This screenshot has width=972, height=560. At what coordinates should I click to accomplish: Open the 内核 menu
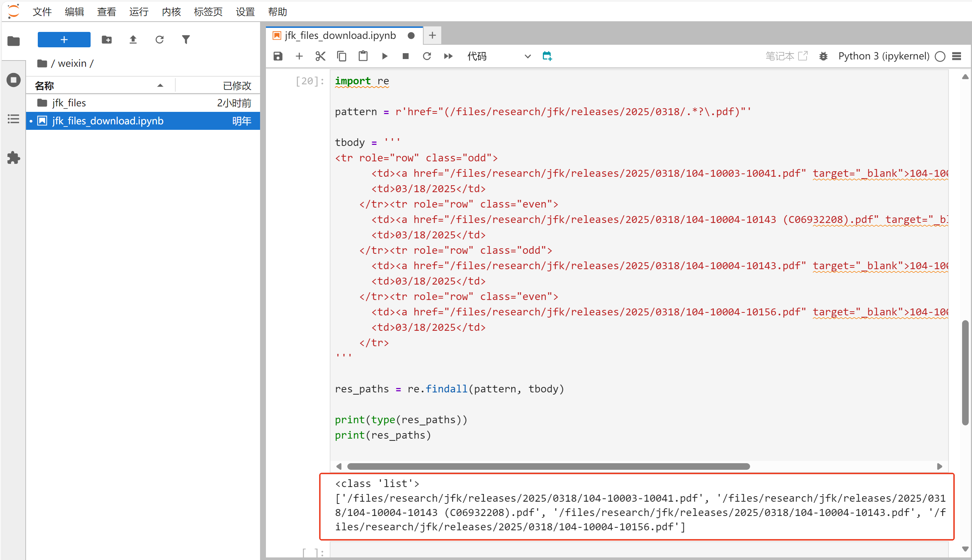[x=171, y=11]
